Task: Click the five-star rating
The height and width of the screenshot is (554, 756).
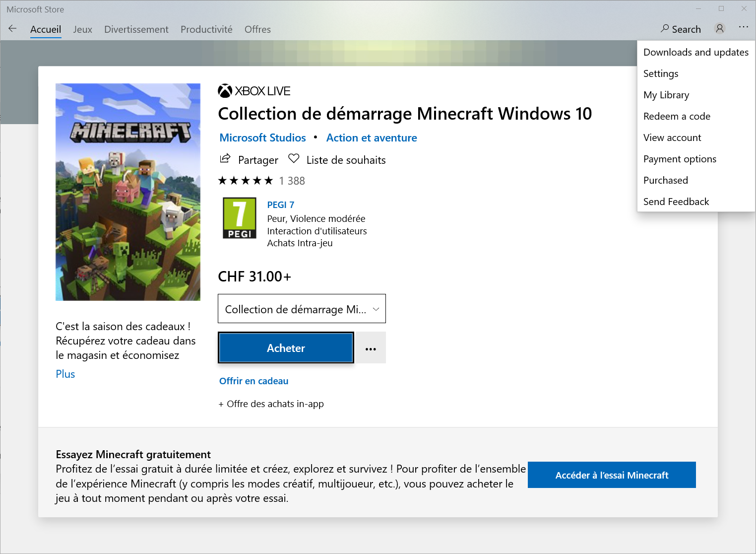Action: click(246, 181)
